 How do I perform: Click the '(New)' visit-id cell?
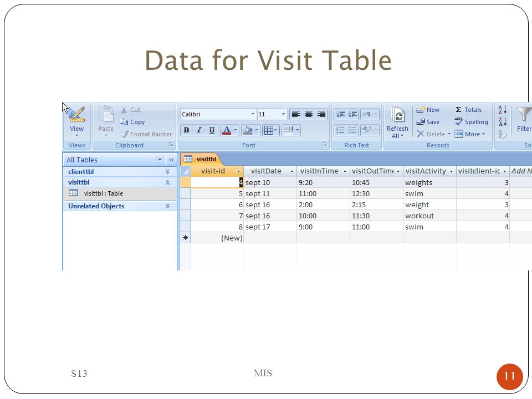(217, 238)
